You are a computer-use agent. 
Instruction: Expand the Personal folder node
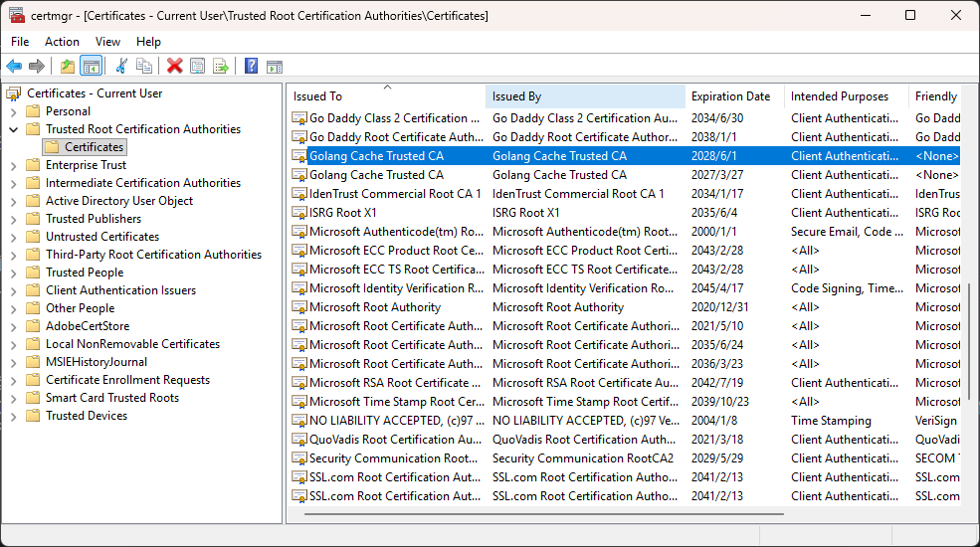14,111
